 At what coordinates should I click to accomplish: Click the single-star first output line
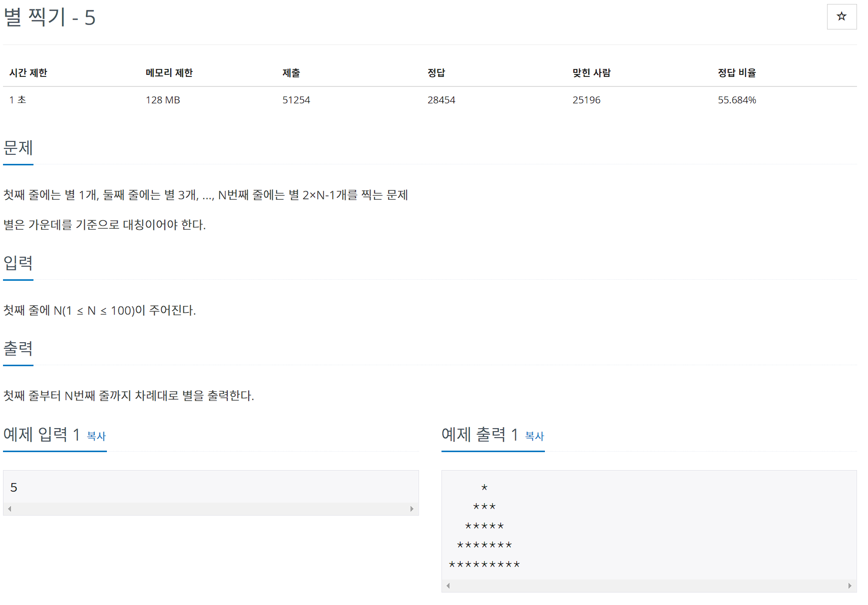pos(484,488)
